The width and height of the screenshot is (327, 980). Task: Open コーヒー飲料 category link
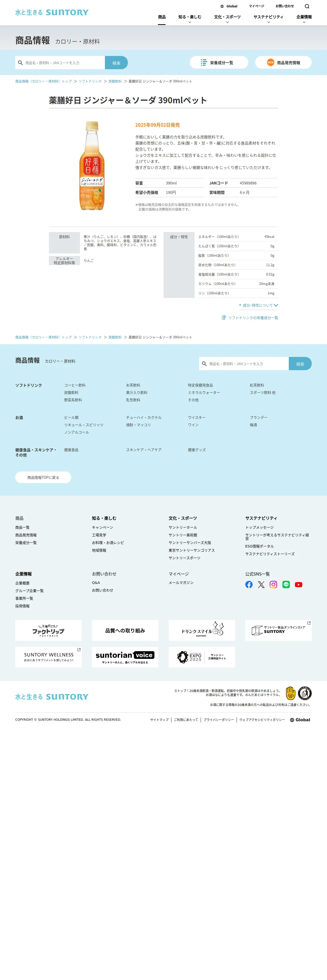[x=75, y=385]
